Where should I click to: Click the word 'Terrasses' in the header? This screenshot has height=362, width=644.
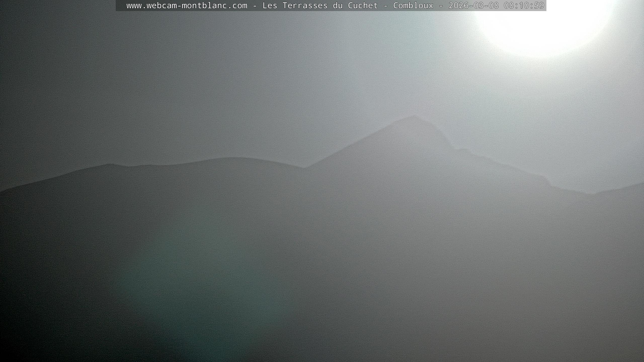[305, 6]
